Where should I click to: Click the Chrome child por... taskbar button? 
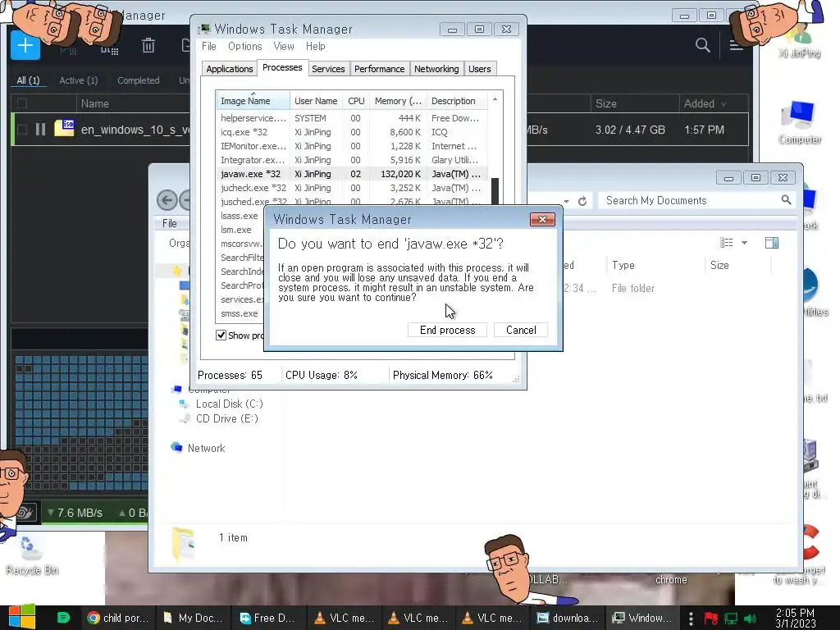[118, 618]
